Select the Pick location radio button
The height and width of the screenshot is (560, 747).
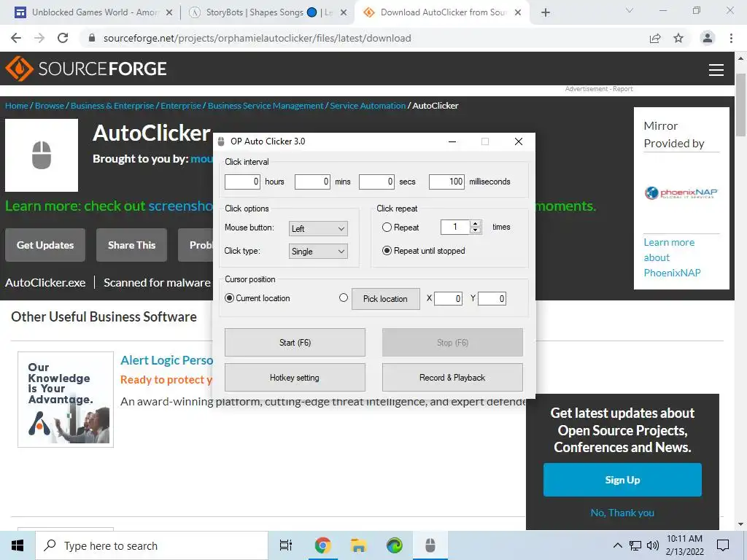tap(344, 297)
